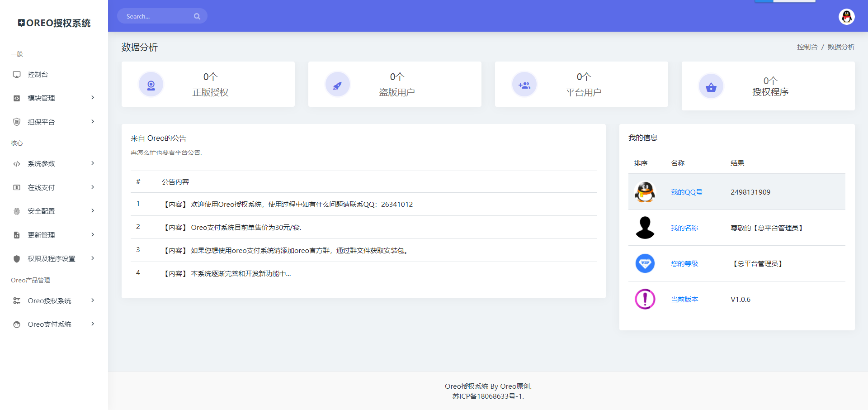The height and width of the screenshot is (410, 868).
Task: Click the 更新管理 file icon
Action: [x=17, y=235]
